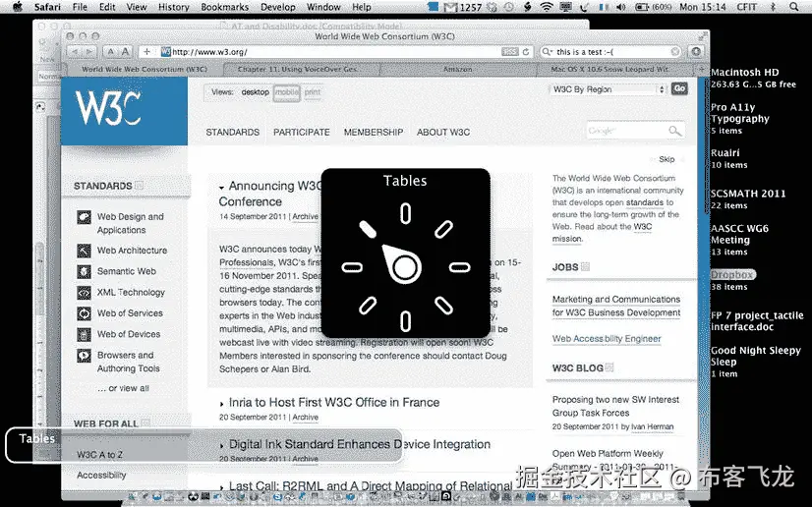Go forward with Safari's forward arrow

(x=89, y=52)
